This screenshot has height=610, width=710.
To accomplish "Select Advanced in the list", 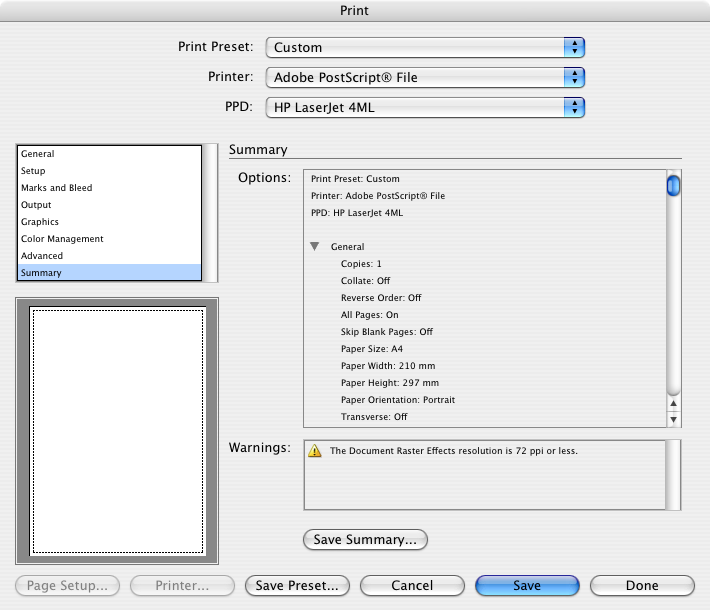I will [42, 256].
